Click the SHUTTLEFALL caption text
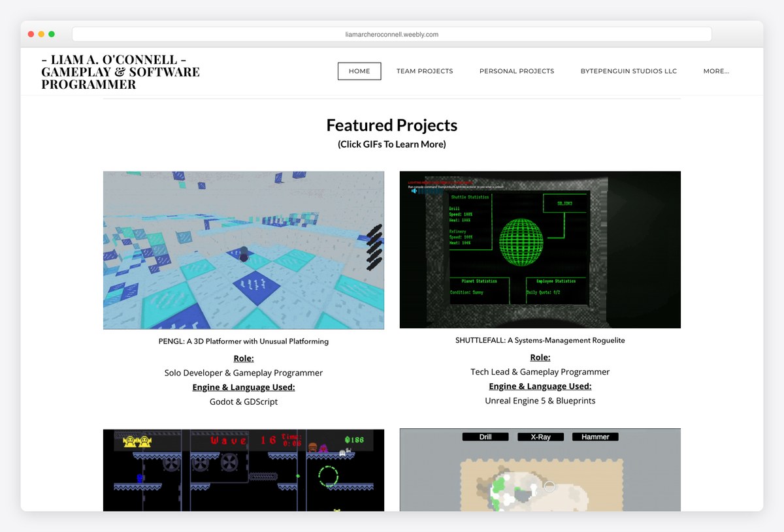This screenshot has height=532, width=784. pos(540,340)
